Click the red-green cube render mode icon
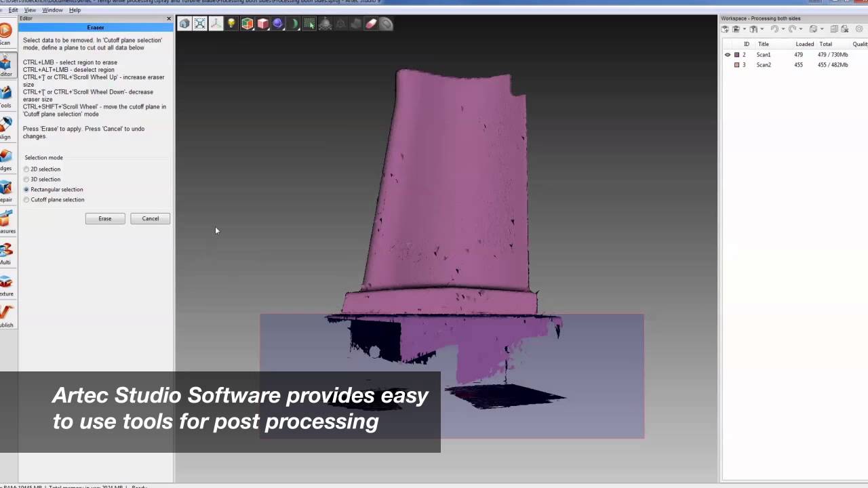Viewport: 868px width, 488px height. coord(247,24)
